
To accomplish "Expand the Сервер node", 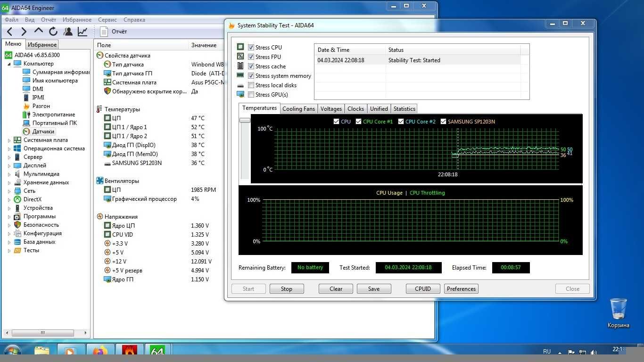I will pyautogui.click(x=9, y=157).
